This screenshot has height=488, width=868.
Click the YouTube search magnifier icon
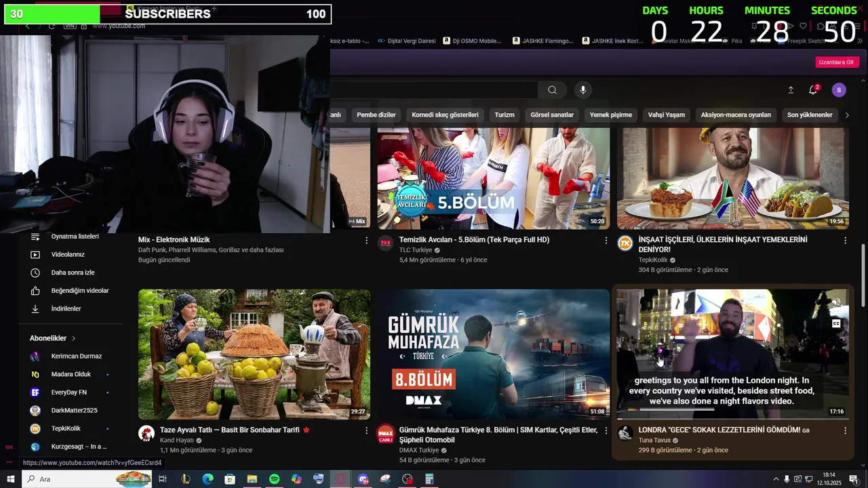[552, 90]
